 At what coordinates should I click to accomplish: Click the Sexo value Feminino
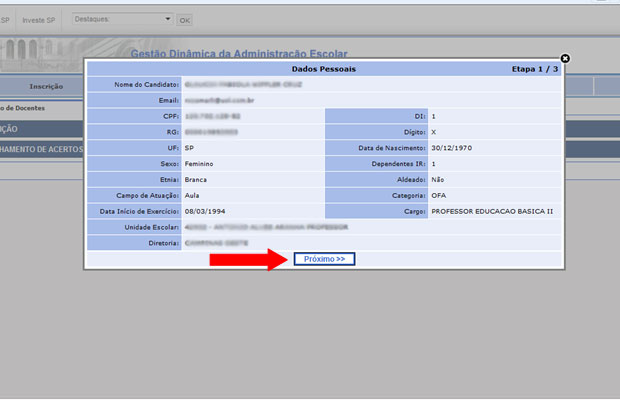coord(200,163)
